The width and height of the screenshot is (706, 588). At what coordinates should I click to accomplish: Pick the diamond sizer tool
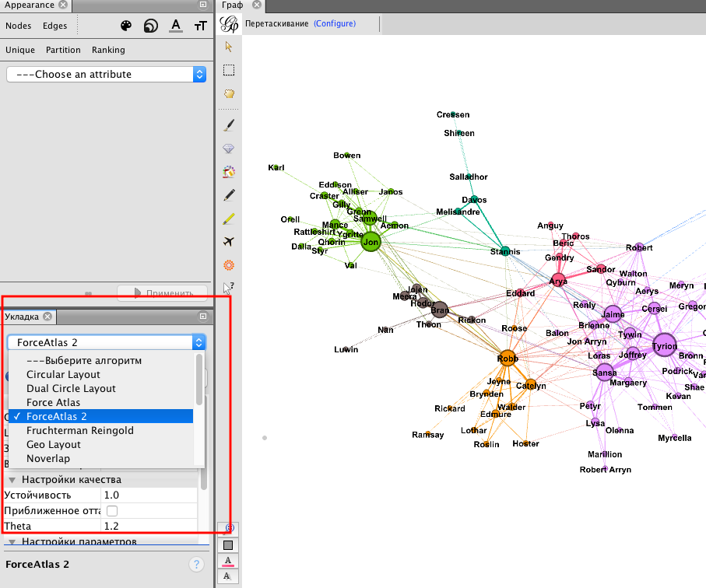coord(229,148)
